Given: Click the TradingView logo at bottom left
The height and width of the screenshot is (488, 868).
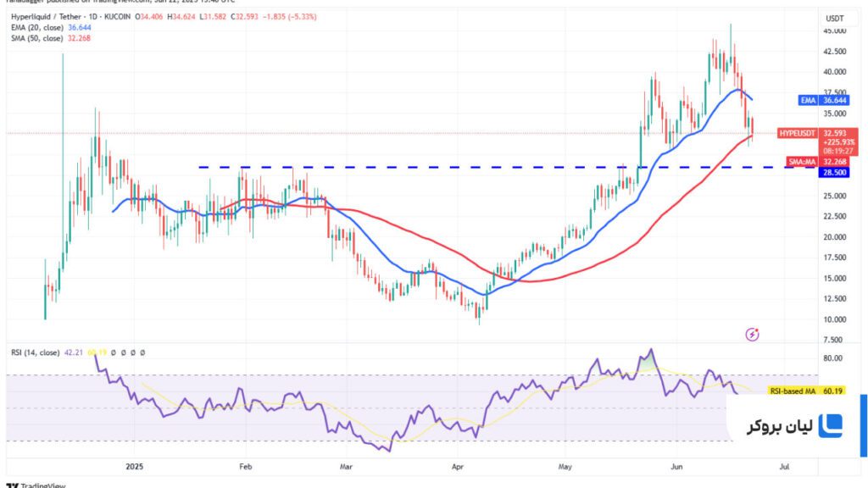Looking at the screenshot, I should click(36, 485).
